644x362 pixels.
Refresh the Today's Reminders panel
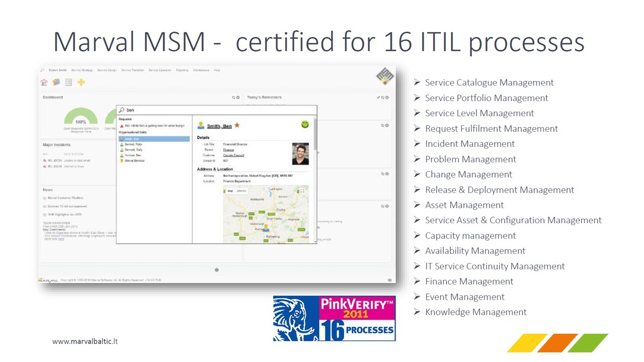[382, 98]
